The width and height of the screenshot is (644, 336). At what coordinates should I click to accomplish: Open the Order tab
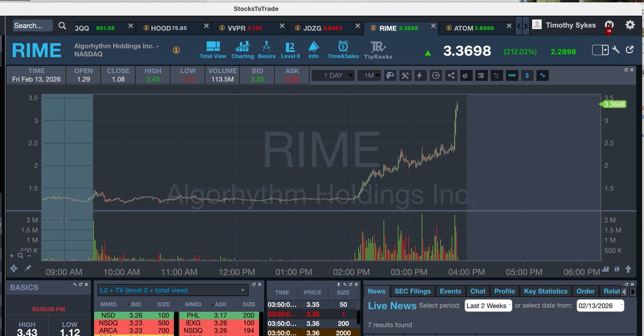pyautogui.click(x=586, y=291)
